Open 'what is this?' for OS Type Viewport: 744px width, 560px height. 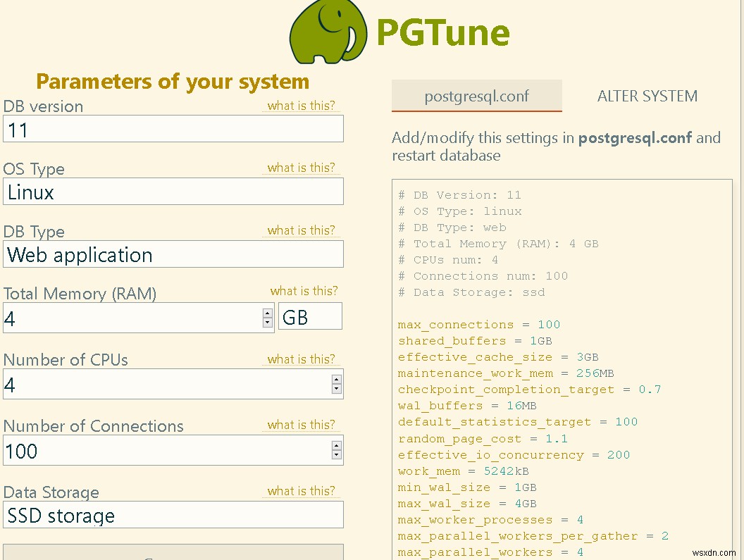click(x=302, y=168)
